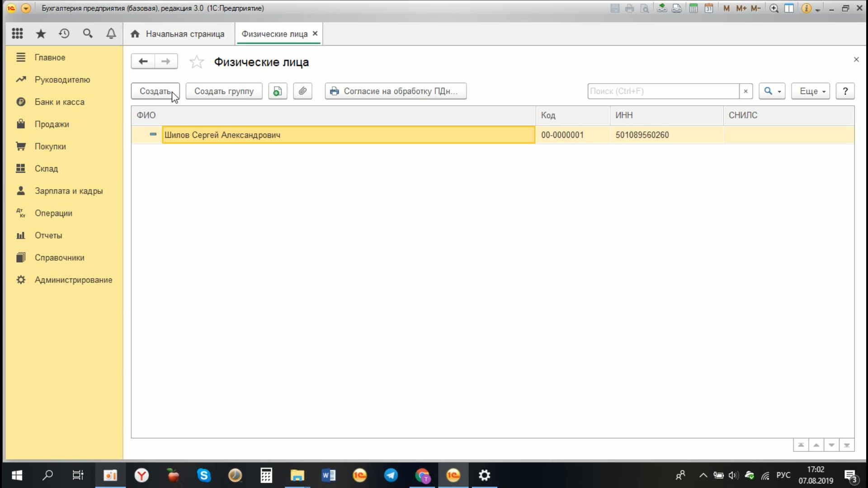Viewport: 868px width, 488px height.
Task: Click the Notification bell icon
Action: [x=111, y=33]
